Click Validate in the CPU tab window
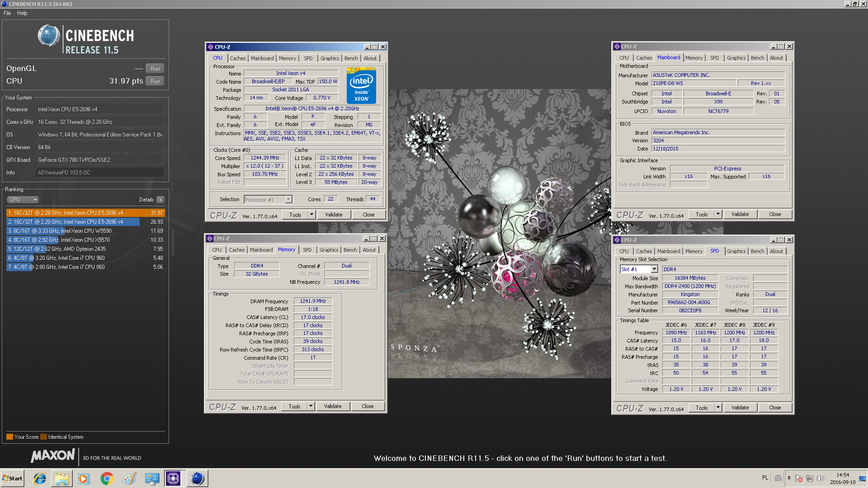The width and height of the screenshot is (868, 488). click(334, 215)
